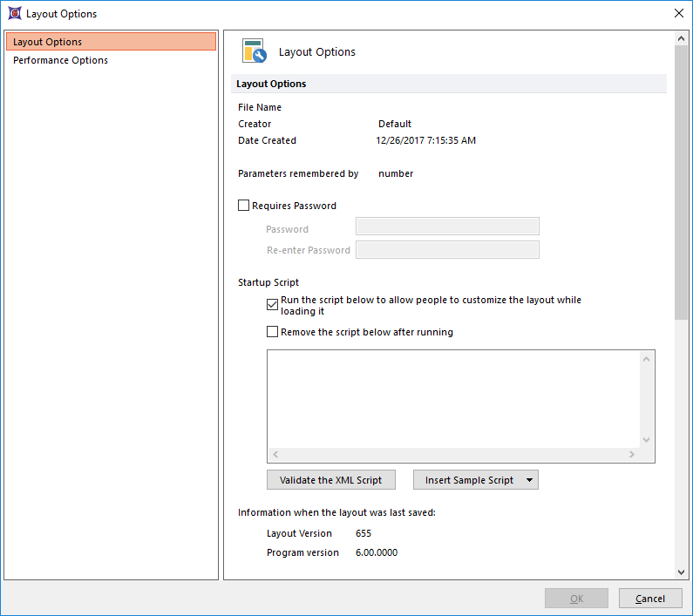The width and height of the screenshot is (693, 616).
Task: Enable the Requires Password checkbox
Action: point(244,206)
